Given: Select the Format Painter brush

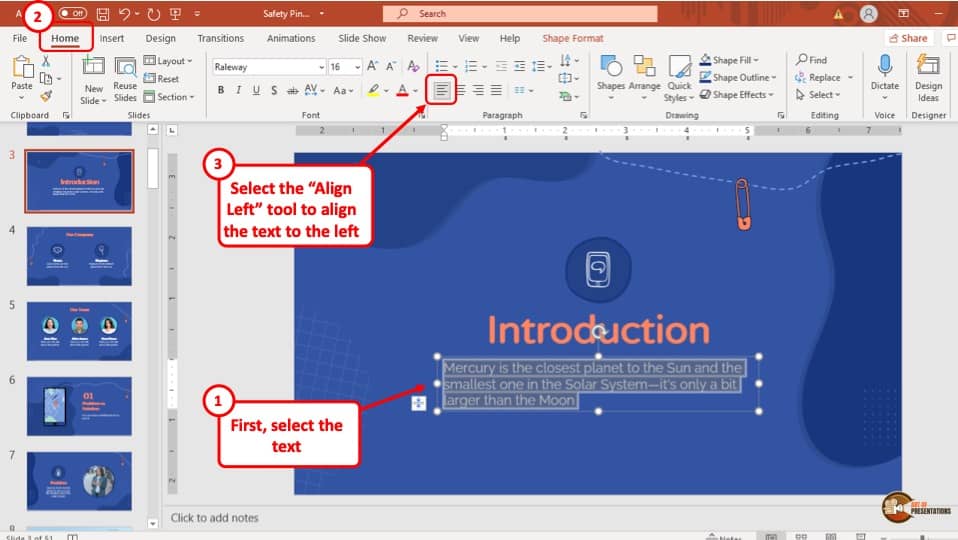Looking at the screenshot, I should tap(46, 96).
